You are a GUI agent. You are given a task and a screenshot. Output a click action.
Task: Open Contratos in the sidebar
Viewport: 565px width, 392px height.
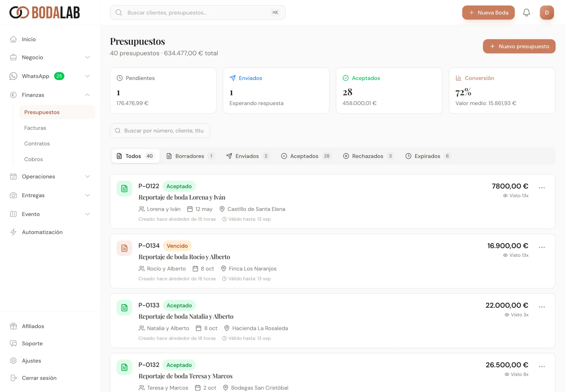point(57,144)
